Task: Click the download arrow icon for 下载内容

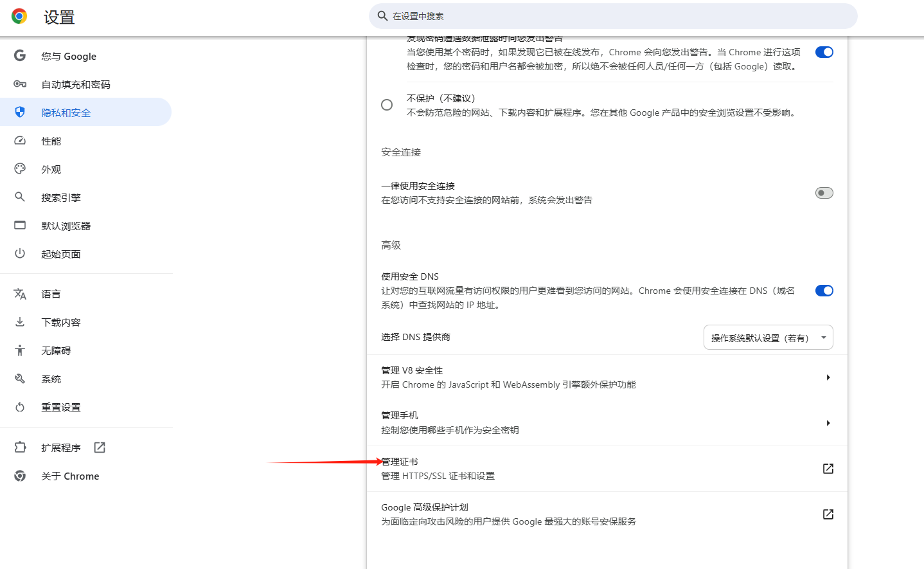Action: pos(20,322)
